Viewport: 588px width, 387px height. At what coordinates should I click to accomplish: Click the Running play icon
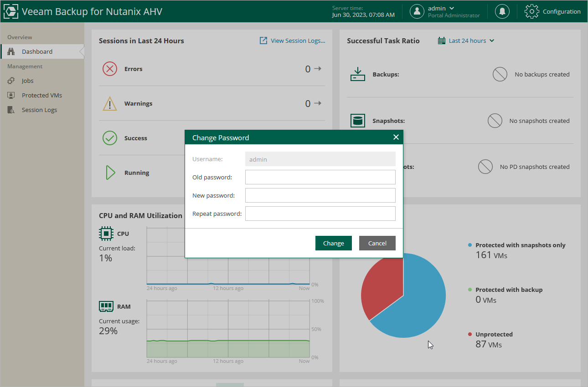click(x=110, y=173)
